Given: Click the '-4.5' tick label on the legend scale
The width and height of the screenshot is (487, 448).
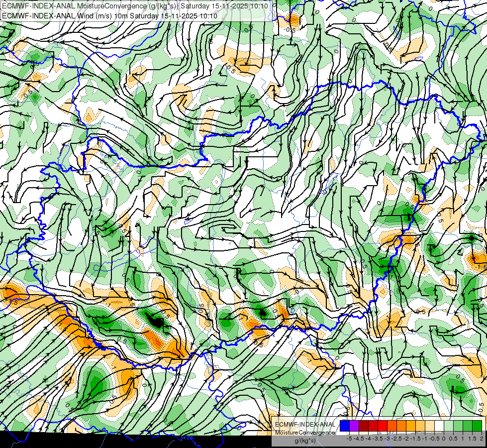Looking at the screenshot, I should (x=359, y=439).
